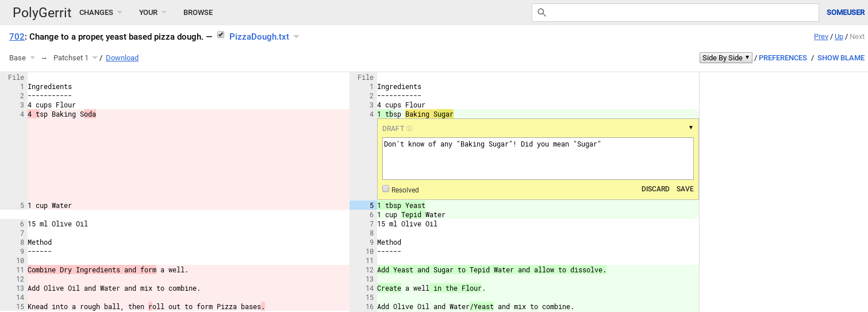Open diff Preferences
868x312 pixels.
(782, 58)
